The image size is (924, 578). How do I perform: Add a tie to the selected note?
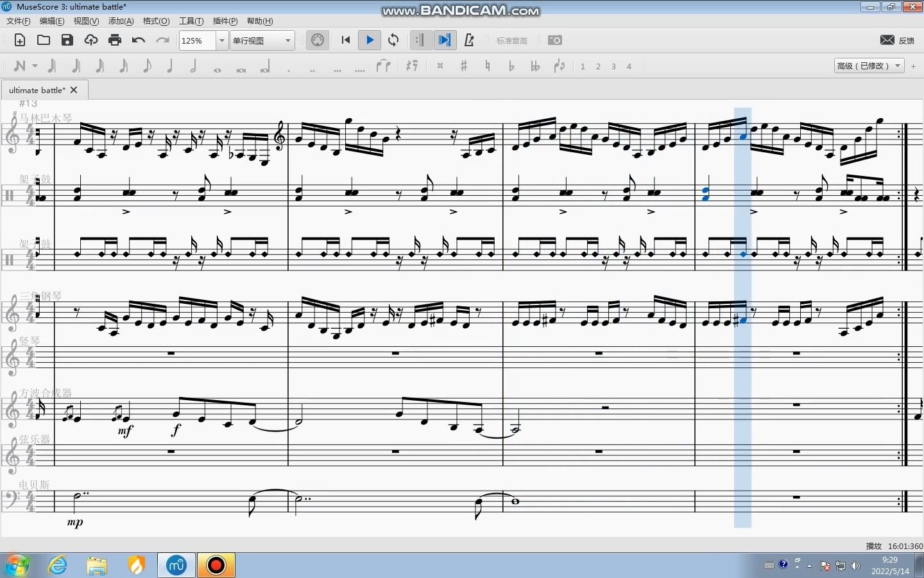click(384, 66)
